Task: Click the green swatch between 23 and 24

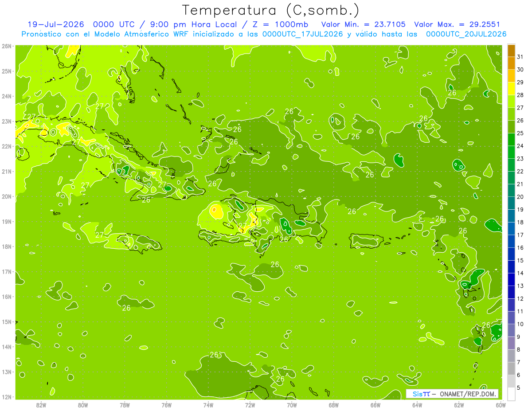Action: [511, 152]
